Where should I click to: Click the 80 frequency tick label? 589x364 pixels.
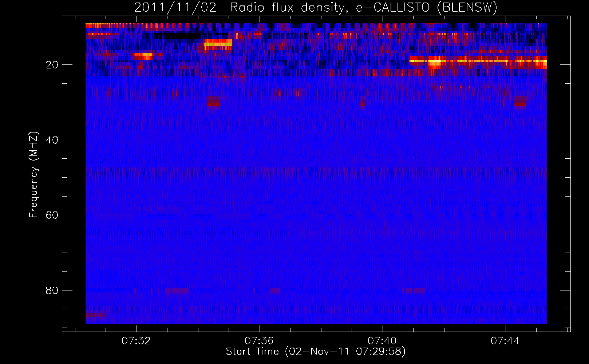pos(52,290)
